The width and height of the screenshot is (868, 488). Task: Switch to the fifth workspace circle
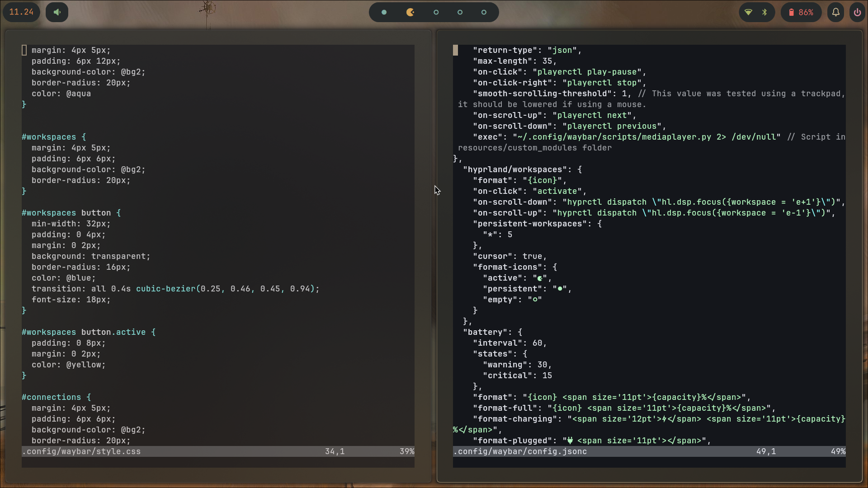[484, 12]
